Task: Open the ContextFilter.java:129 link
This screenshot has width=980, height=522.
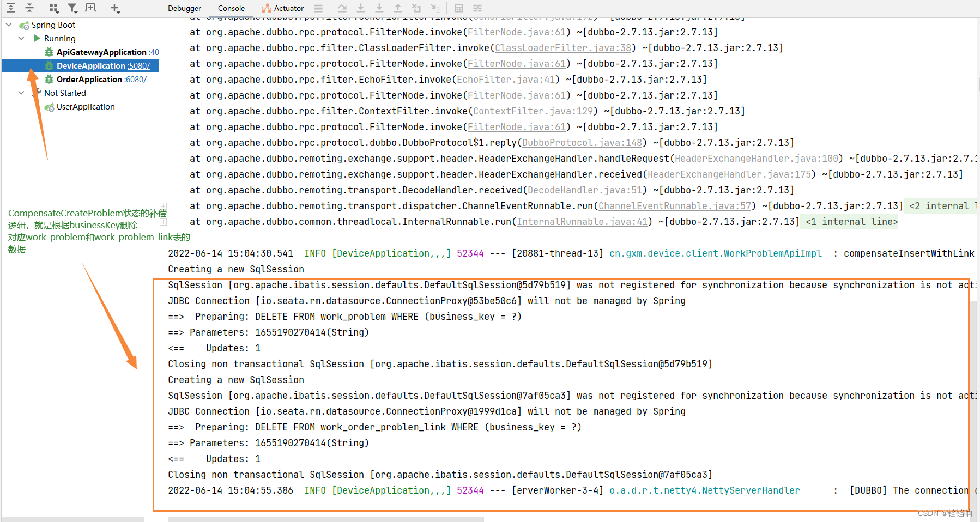Action: [x=533, y=111]
